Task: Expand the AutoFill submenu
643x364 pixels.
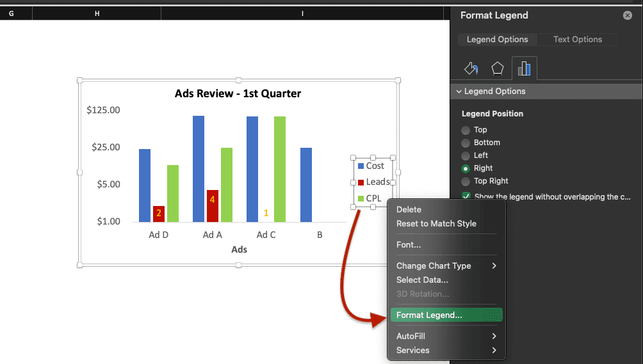Action: click(446, 336)
